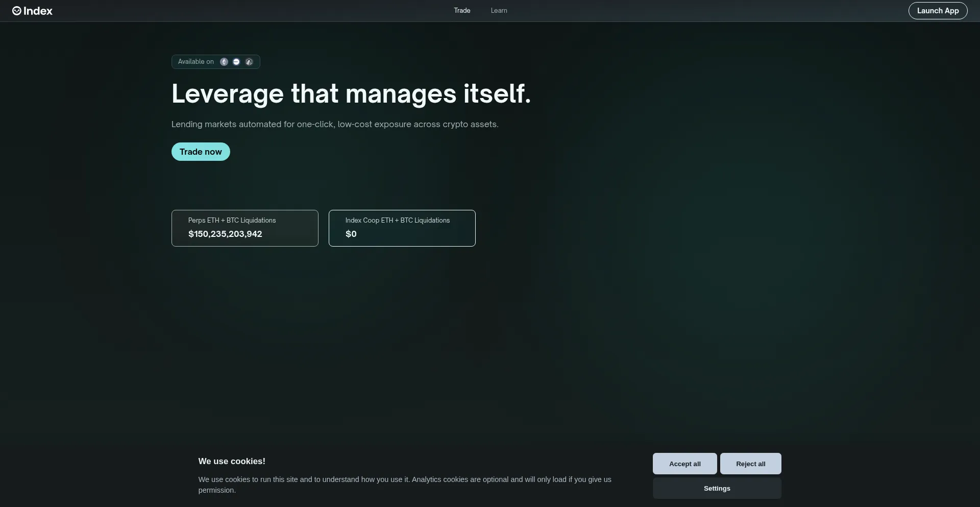This screenshot has width=980, height=507.
Task: Select the Perps ETH + BTC Liquidations label
Action: point(232,220)
